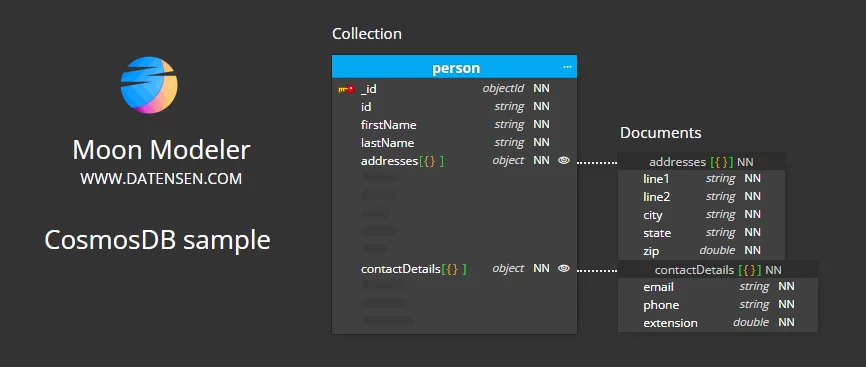The height and width of the screenshot is (367, 866).
Task: Click the string datatype of phone
Action: tap(754, 305)
